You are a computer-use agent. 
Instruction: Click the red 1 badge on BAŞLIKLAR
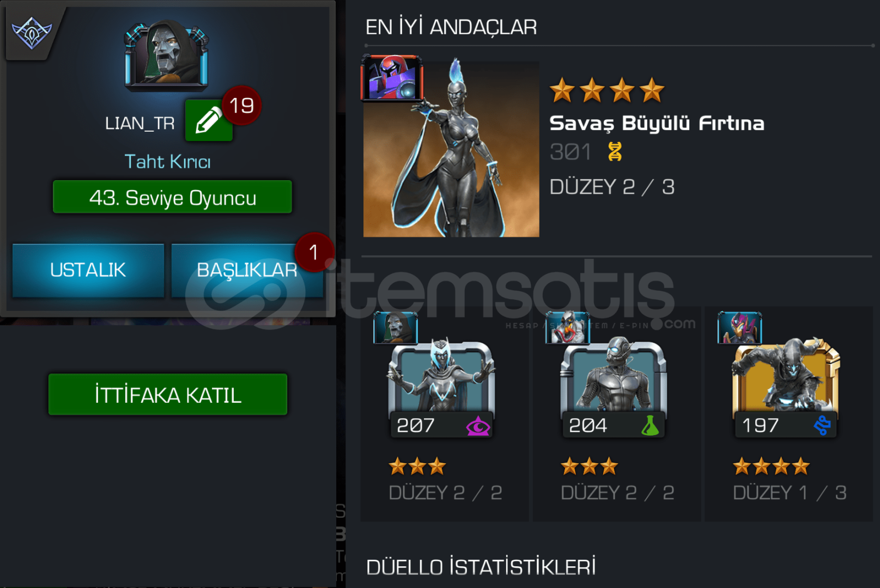pos(314,252)
